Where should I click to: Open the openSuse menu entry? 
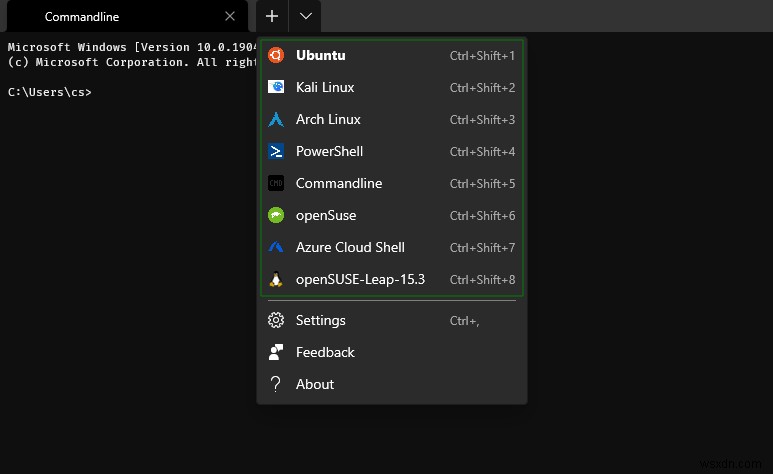(x=392, y=216)
